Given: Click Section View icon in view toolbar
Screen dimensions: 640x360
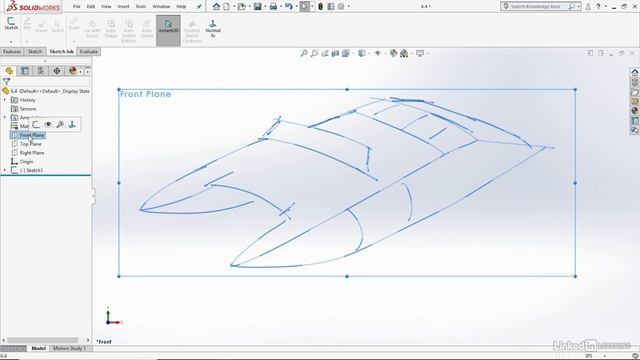Looking at the screenshot, I should 335,53.
